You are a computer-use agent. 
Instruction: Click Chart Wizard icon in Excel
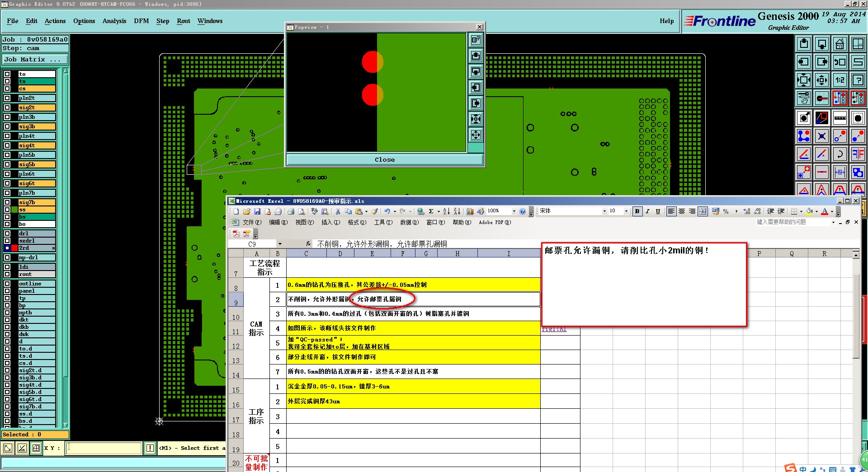470,211
